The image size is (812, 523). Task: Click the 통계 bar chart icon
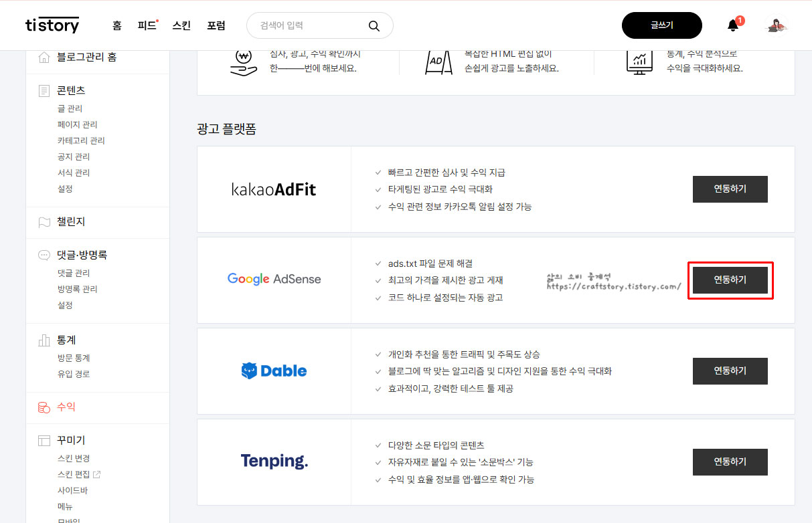click(x=44, y=340)
